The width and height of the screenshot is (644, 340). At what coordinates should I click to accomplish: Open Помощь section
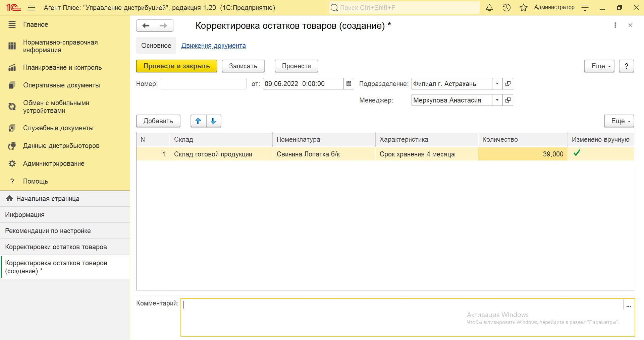pyautogui.click(x=65, y=181)
